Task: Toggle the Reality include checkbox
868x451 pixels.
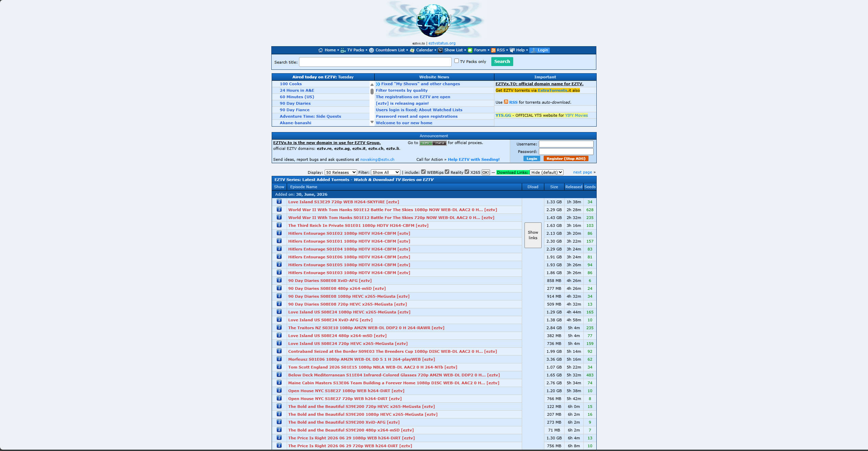Action: tap(447, 172)
